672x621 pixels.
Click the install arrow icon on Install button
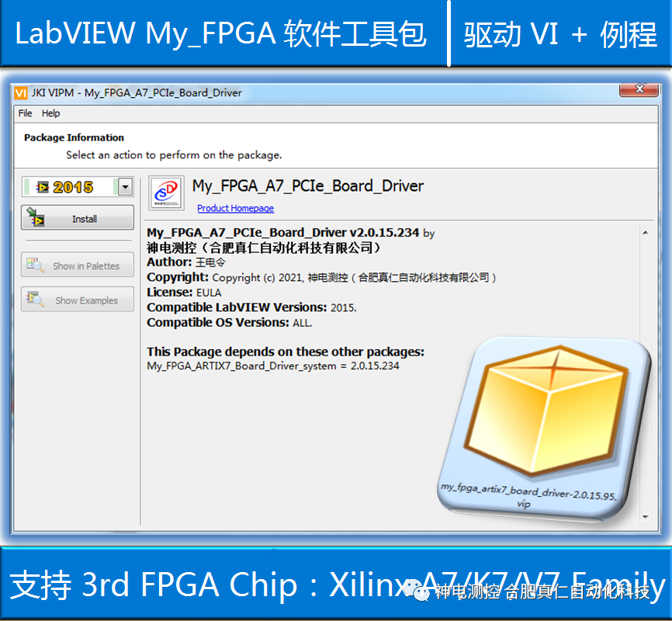click(35, 217)
